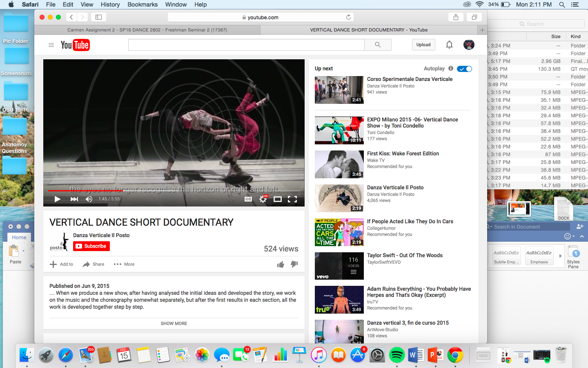Skip to next video in player
588x368 pixels.
(x=74, y=199)
